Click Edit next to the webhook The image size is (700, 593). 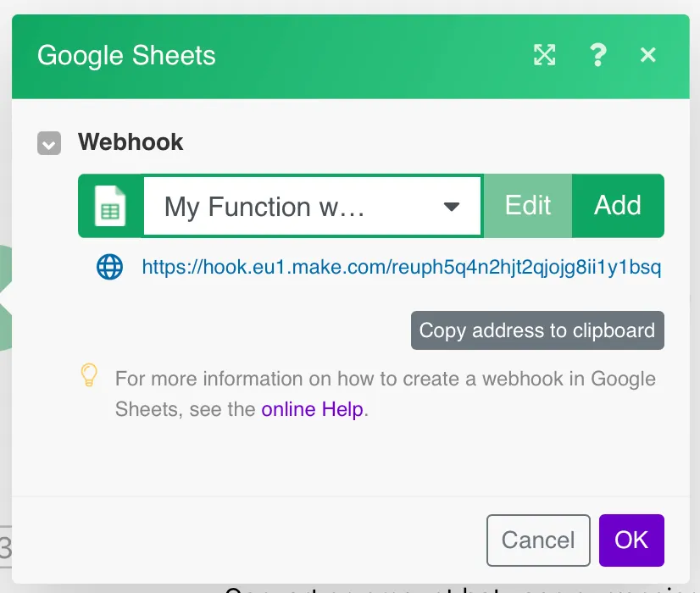click(x=528, y=206)
